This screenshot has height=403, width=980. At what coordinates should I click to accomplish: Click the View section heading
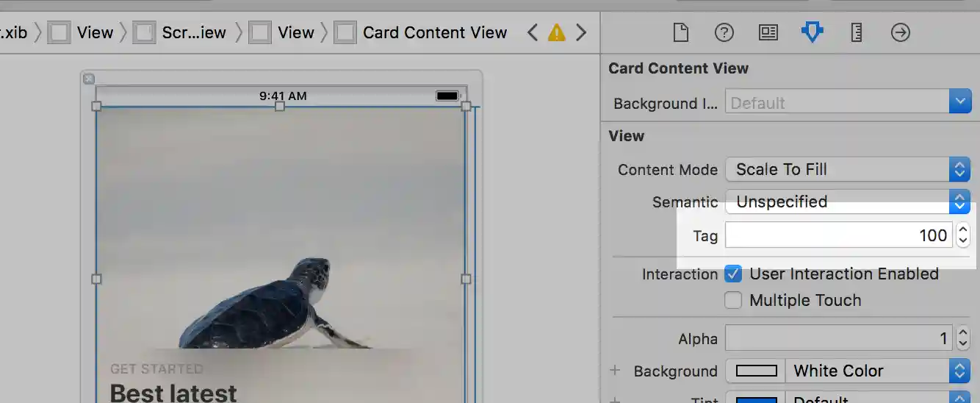626,136
